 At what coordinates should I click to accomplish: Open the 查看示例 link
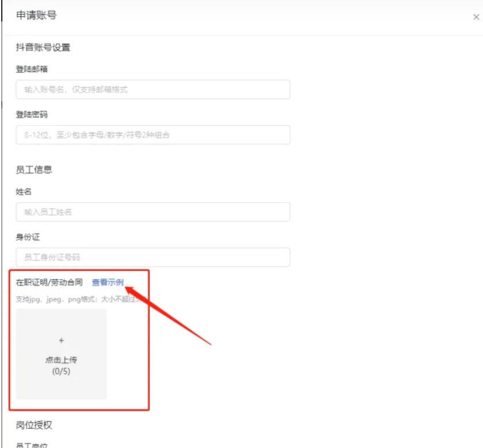coord(108,282)
